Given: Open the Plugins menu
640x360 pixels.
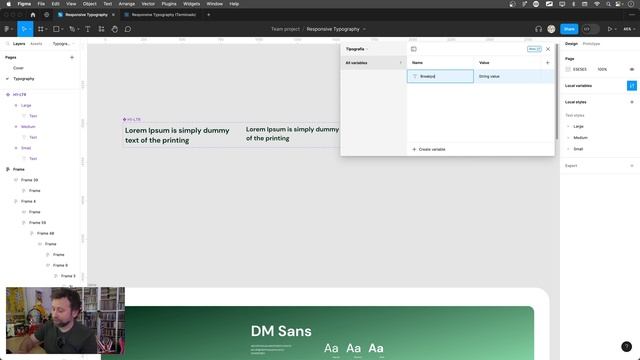Looking at the screenshot, I should click(x=169, y=4).
